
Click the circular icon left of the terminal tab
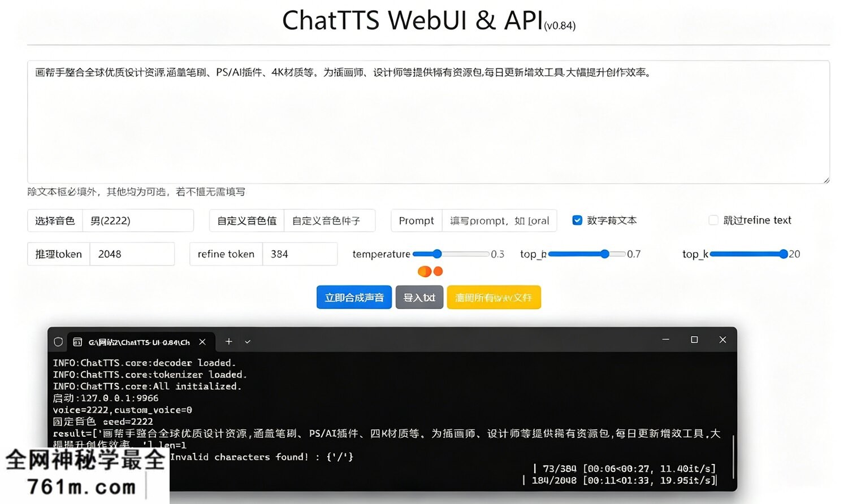(58, 342)
